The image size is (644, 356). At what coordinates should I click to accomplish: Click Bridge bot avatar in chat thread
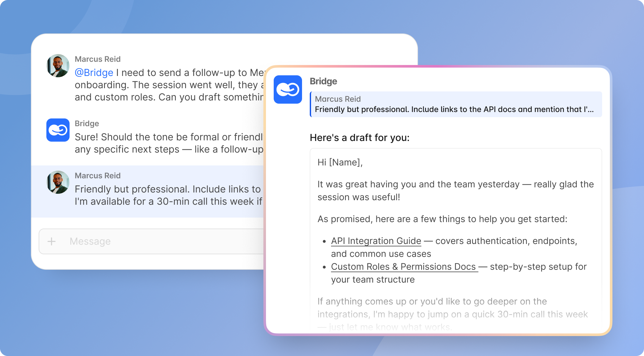[x=58, y=130]
